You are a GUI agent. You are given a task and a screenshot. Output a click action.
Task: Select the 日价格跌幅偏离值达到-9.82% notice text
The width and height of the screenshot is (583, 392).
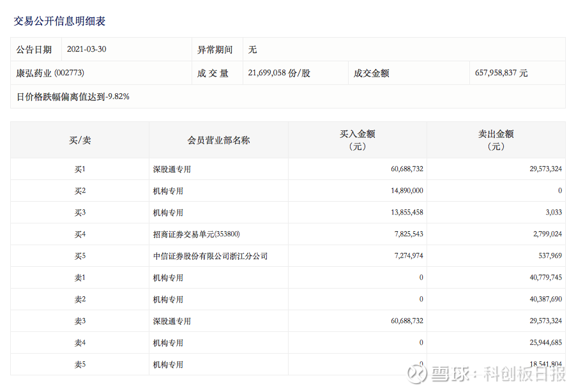point(73,97)
